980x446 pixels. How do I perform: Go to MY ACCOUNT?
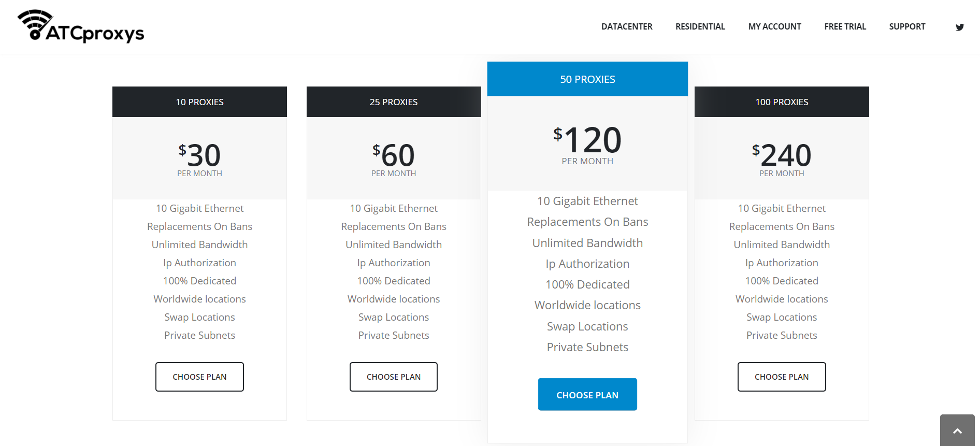[x=774, y=26]
